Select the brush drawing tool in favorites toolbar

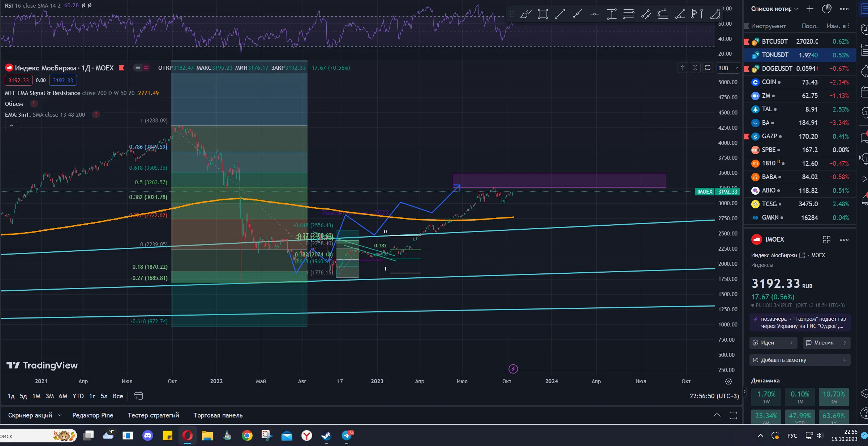tap(526, 14)
